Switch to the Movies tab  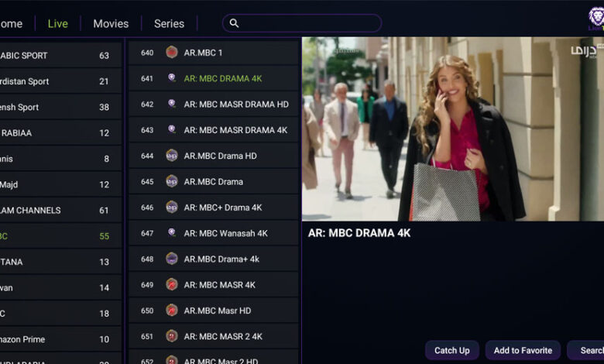tap(111, 23)
